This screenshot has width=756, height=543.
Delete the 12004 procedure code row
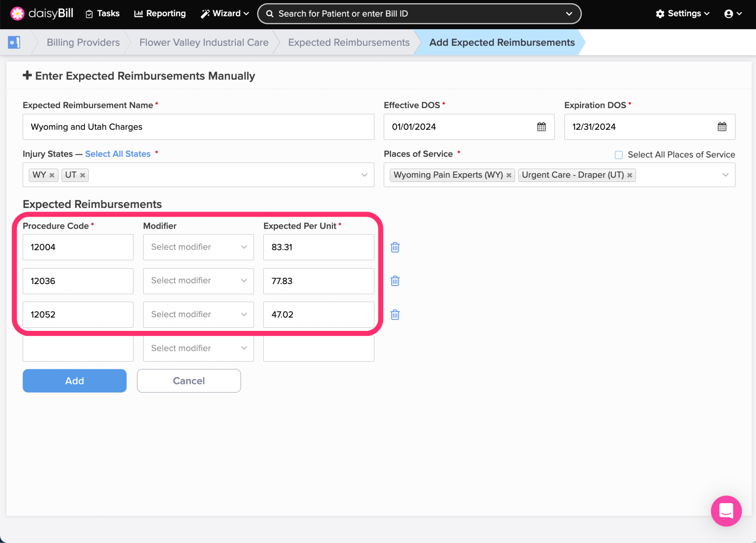pyautogui.click(x=395, y=247)
